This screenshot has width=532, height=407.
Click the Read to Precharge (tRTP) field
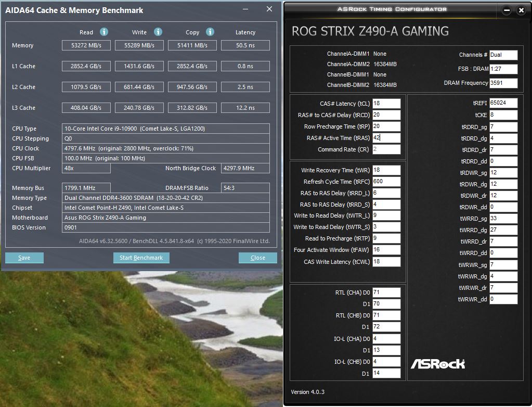coord(386,238)
